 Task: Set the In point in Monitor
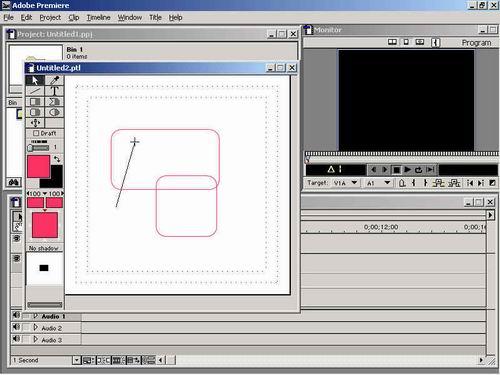(414, 183)
